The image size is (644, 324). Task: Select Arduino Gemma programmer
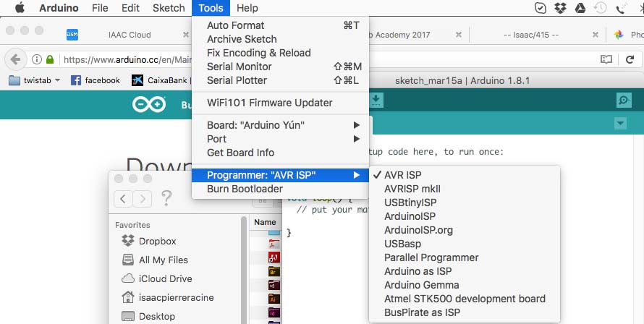tap(465, 285)
